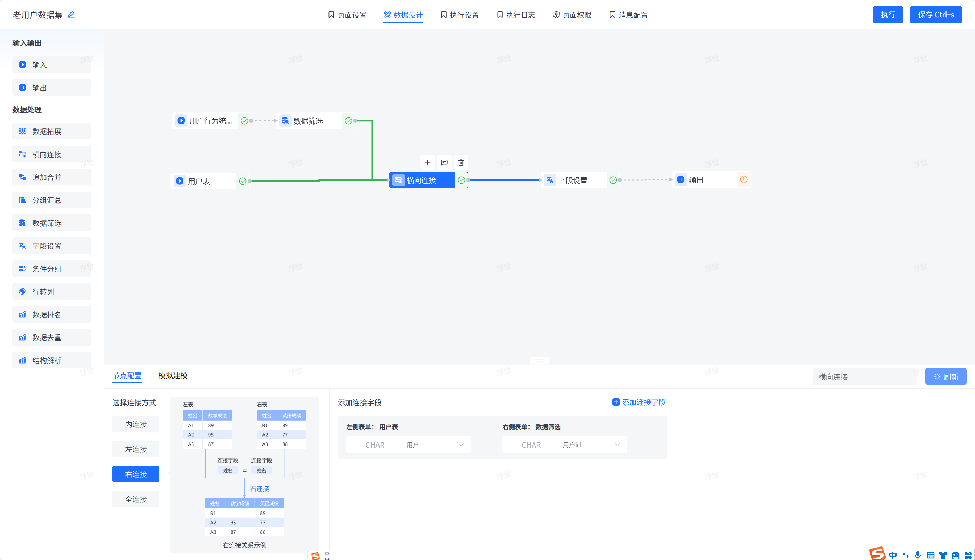Screen dimensions: 975x560
Task: Choose 全连接 join type
Action: pyautogui.click(x=135, y=499)
